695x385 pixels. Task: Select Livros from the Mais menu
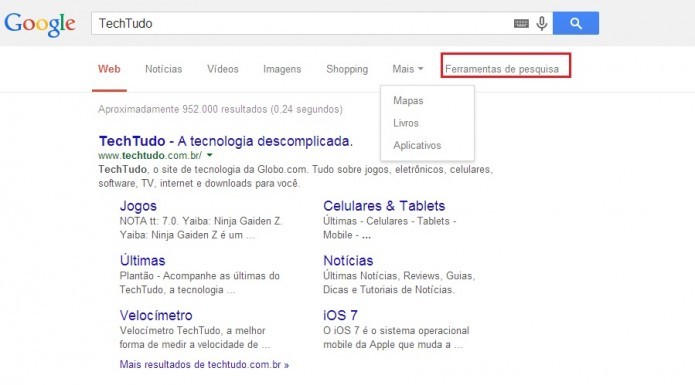(406, 123)
